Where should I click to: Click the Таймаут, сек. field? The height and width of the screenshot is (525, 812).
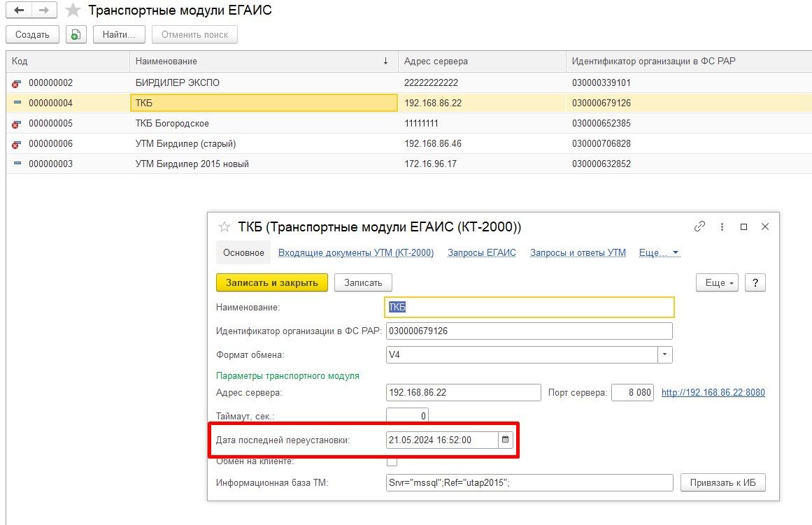407,416
